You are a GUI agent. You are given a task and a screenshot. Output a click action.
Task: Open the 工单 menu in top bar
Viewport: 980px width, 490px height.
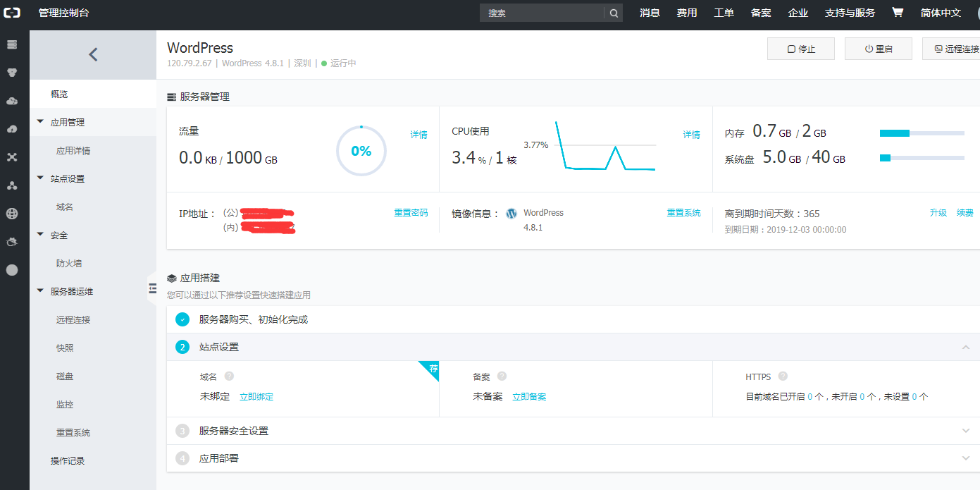tap(724, 13)
